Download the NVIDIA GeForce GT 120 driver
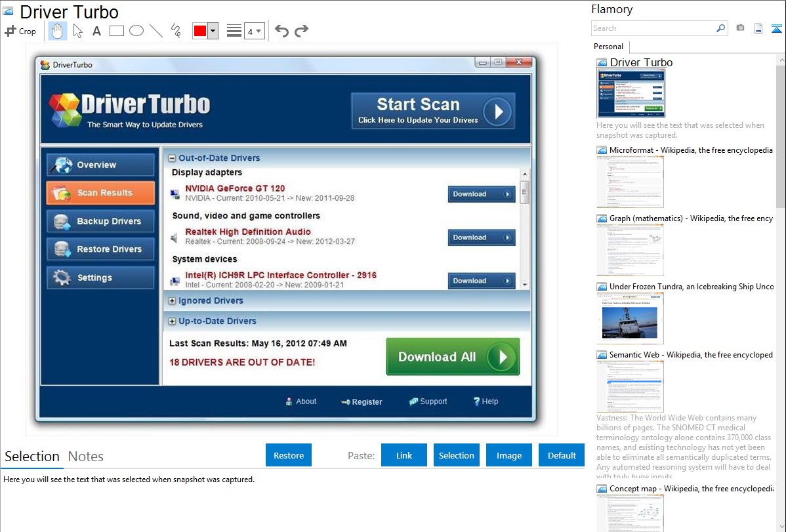Viewport: 786px width, 532px height. point(481,194)
